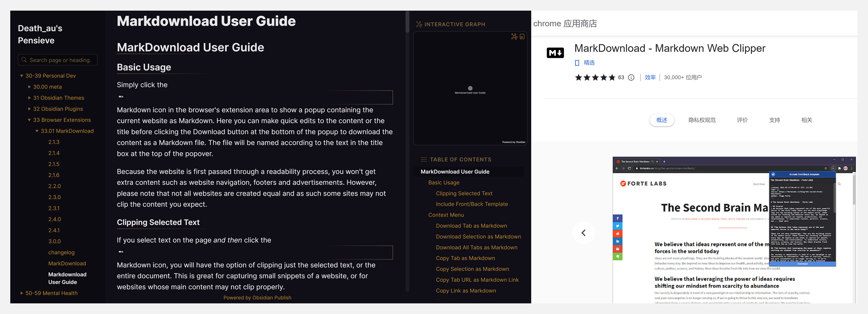868x314 pixels.
Task: Click the Search page or heading field
Action: pos(57,60)
